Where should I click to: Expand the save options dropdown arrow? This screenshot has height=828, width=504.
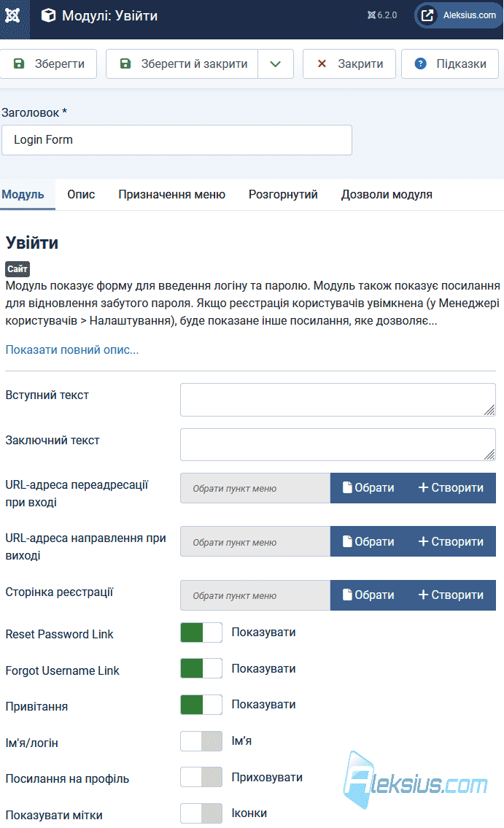[x=276, y=64]
